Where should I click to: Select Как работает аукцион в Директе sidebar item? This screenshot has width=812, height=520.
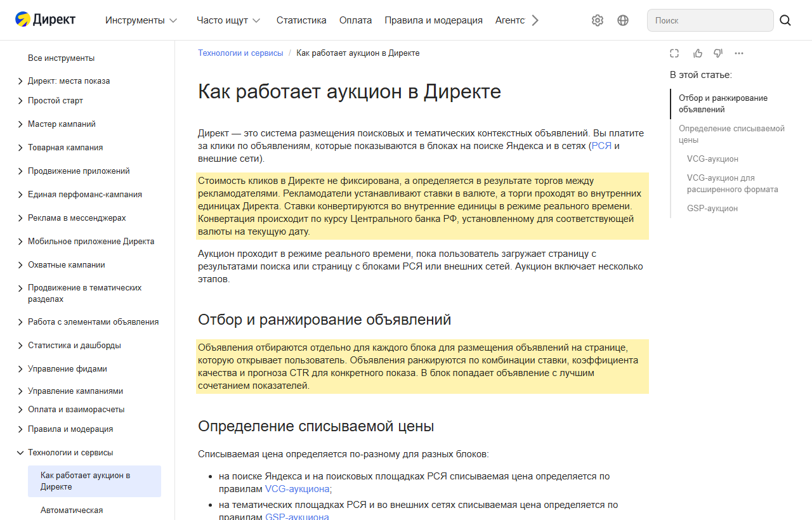point(95,481)
